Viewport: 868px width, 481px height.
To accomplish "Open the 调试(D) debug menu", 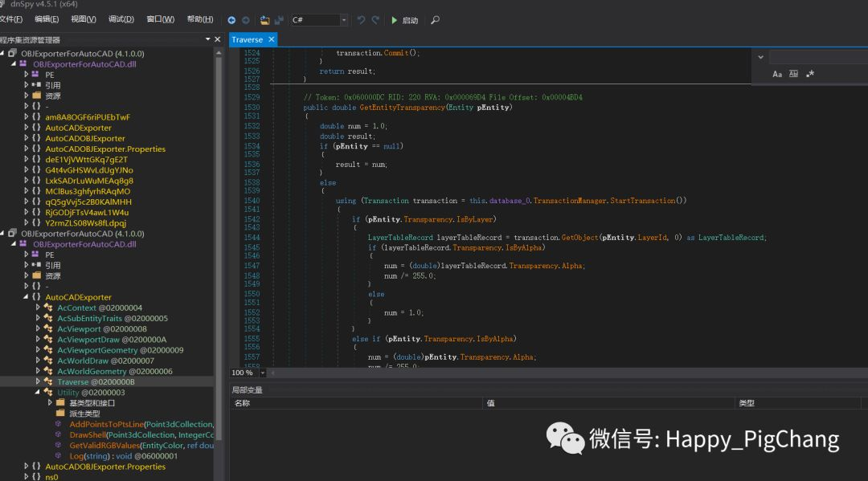I will 121,19.
